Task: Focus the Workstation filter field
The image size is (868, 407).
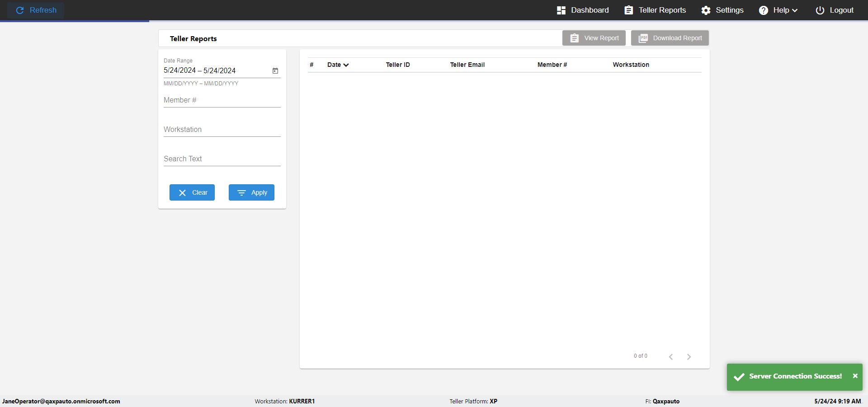Action: pos(222,130)
